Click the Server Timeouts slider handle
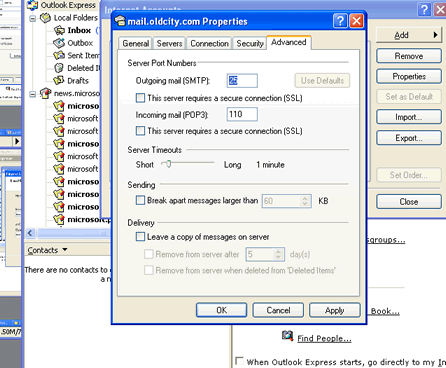The height and width of the screenshot is (368, 446). pos(168,164)
